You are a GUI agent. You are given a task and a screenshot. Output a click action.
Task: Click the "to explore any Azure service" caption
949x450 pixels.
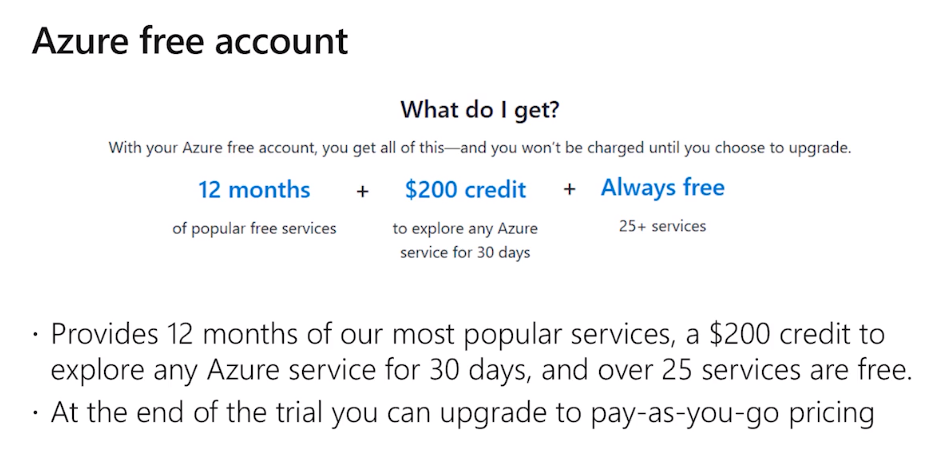[465, 241]
